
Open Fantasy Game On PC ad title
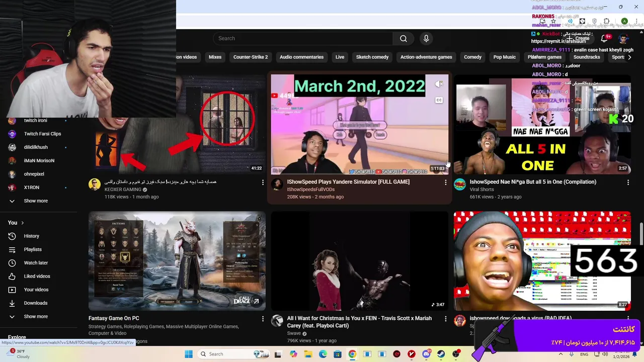pos(114,318)
